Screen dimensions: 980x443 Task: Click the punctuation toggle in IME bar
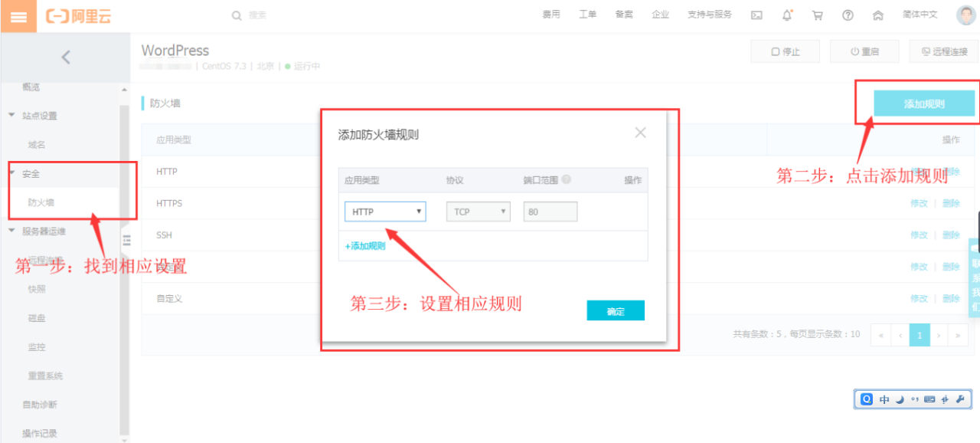coord(915,399)
